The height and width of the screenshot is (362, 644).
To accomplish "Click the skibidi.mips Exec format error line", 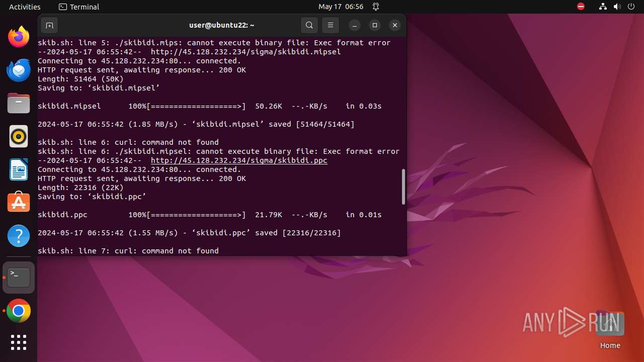I will pyautogui.click(x=214, y=43).
